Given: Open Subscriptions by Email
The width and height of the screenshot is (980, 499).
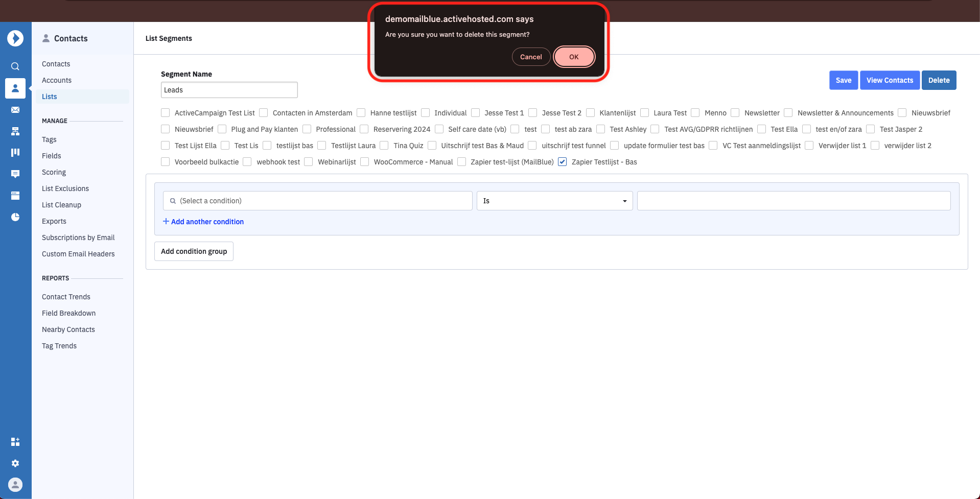Looking at the screenshot, I should pyautogui.click(x=78, y=237).
